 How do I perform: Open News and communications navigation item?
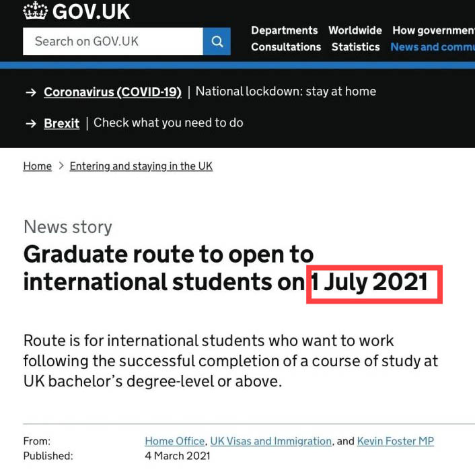(433, 47)
